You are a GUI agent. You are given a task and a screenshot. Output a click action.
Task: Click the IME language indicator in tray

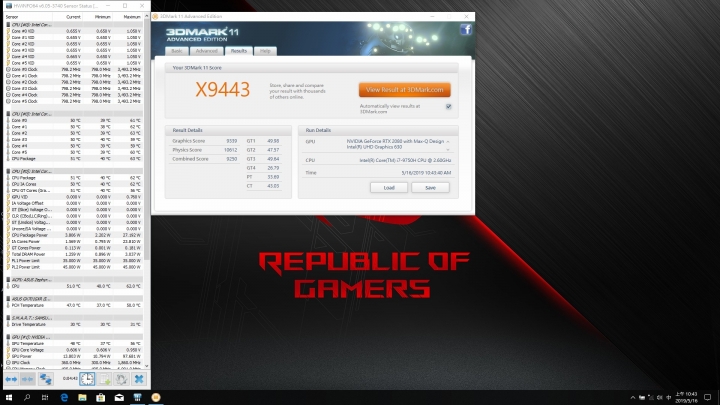(x=669, y=398)
